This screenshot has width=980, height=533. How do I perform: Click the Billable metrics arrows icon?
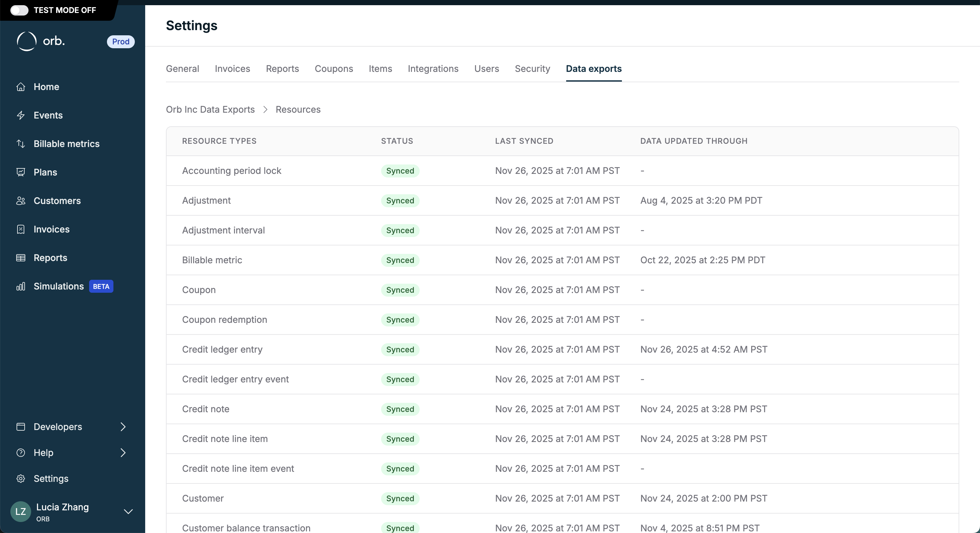point(20,144)
